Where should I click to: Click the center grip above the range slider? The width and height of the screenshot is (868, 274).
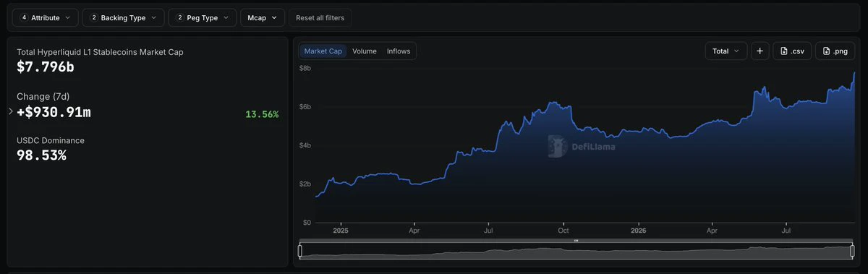(576, 240)
